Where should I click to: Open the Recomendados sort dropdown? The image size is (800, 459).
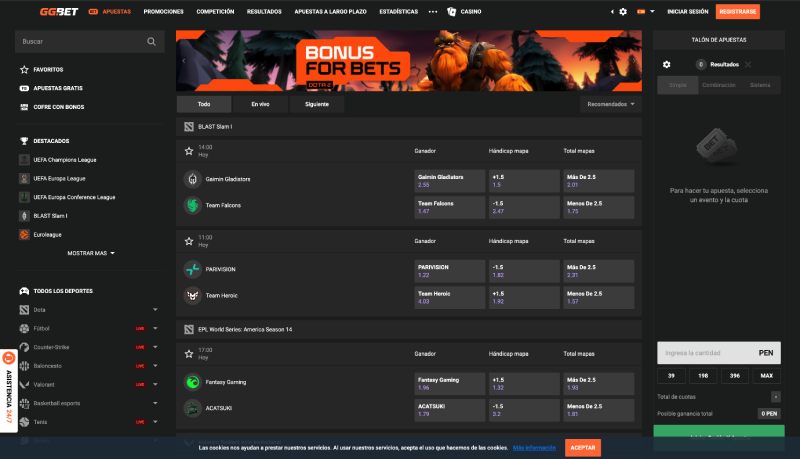tap(610, 104)
